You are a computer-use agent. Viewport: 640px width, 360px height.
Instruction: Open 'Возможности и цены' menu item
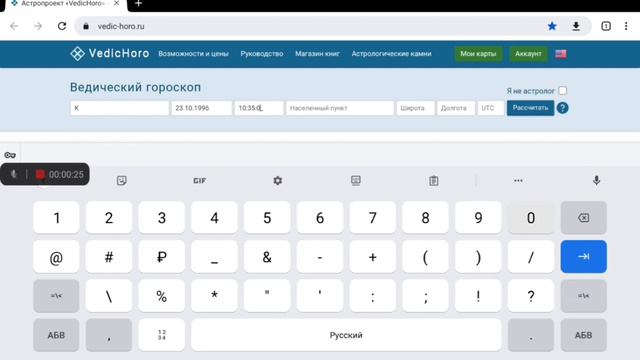[193, 53]
